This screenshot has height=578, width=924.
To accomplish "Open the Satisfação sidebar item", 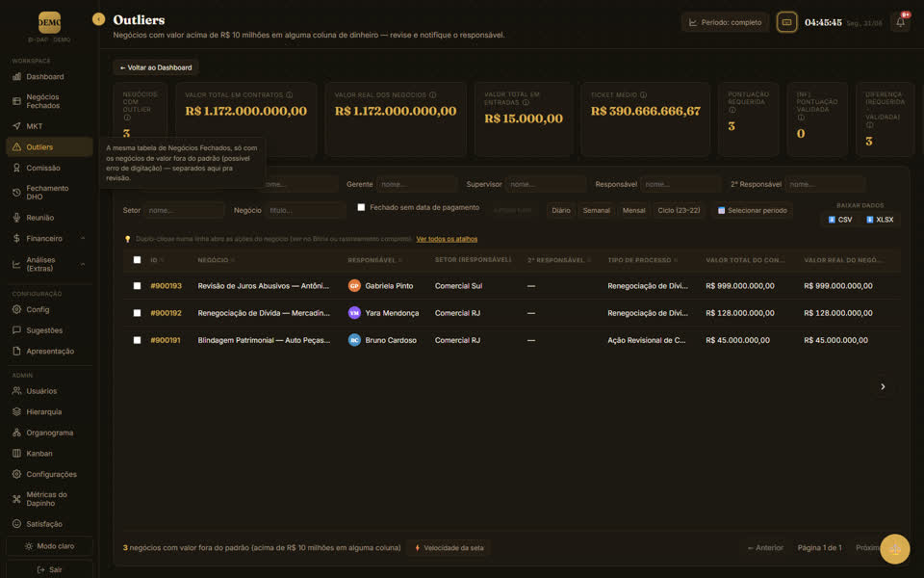I will point(44,524).
